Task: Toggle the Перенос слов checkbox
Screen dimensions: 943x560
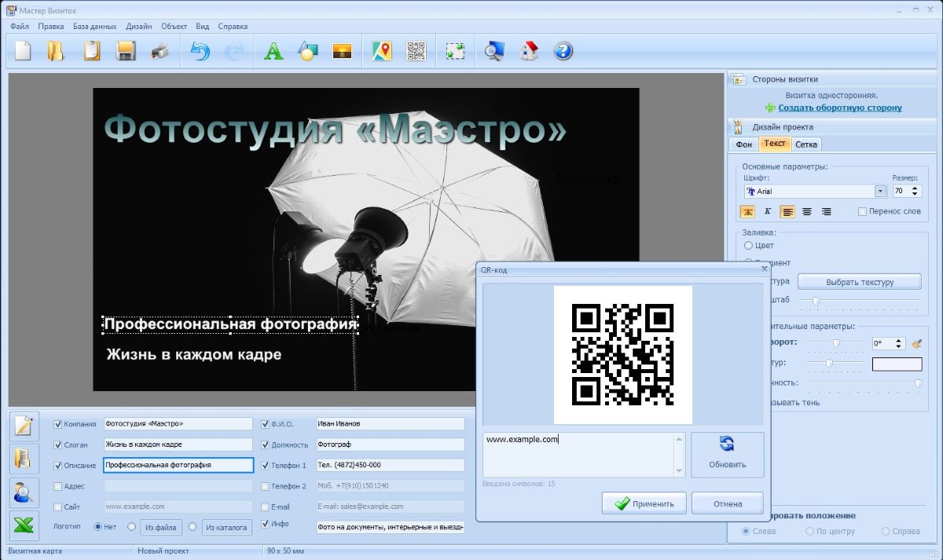Action: (x=862, y=212)
